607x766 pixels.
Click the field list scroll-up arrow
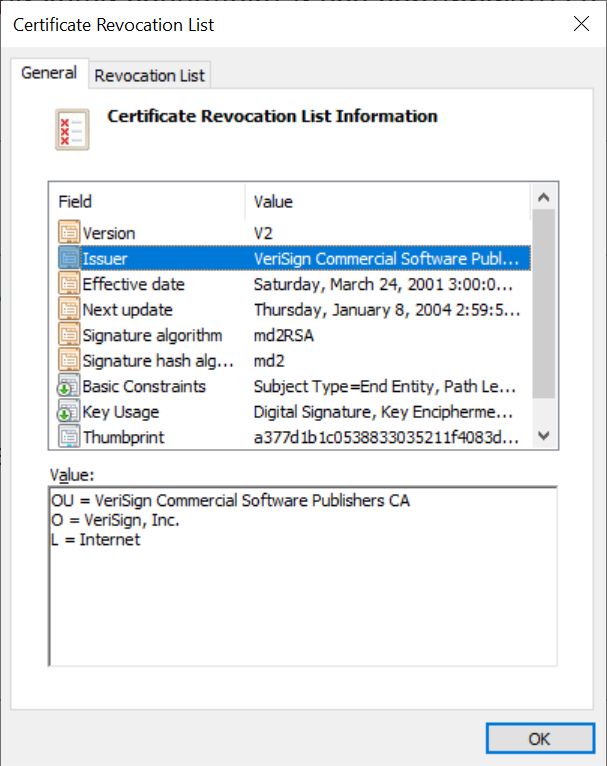point(544,197)
